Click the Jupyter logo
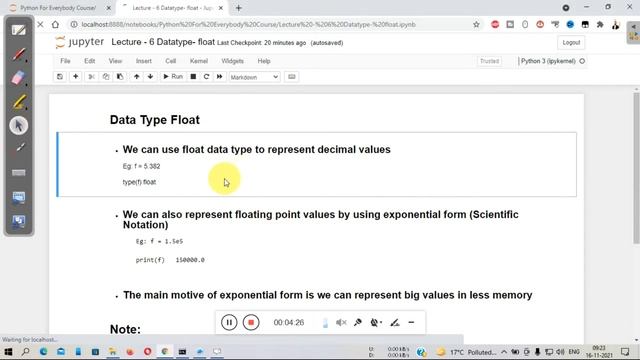The height and width of the screenshot is (360, 640). click(x=80, y=42)
